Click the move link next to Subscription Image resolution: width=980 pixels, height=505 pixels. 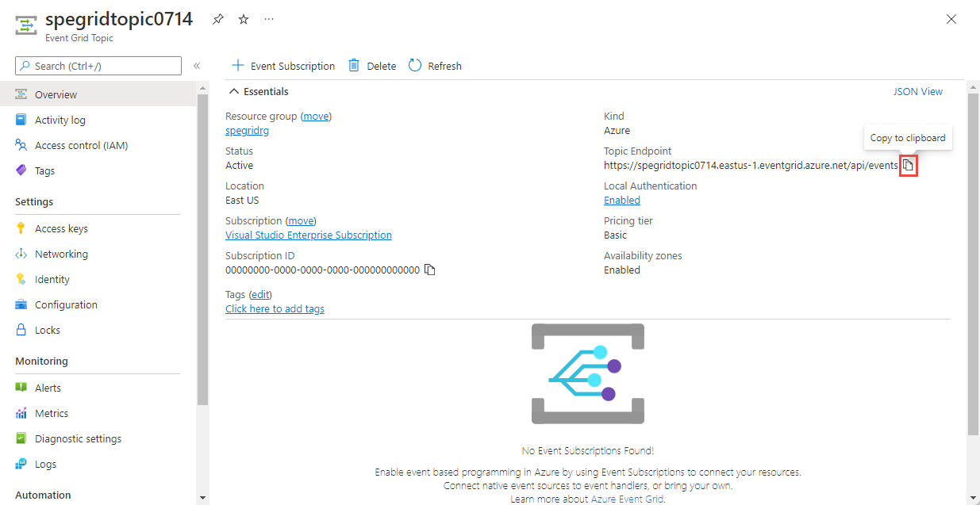coord(301,220)
